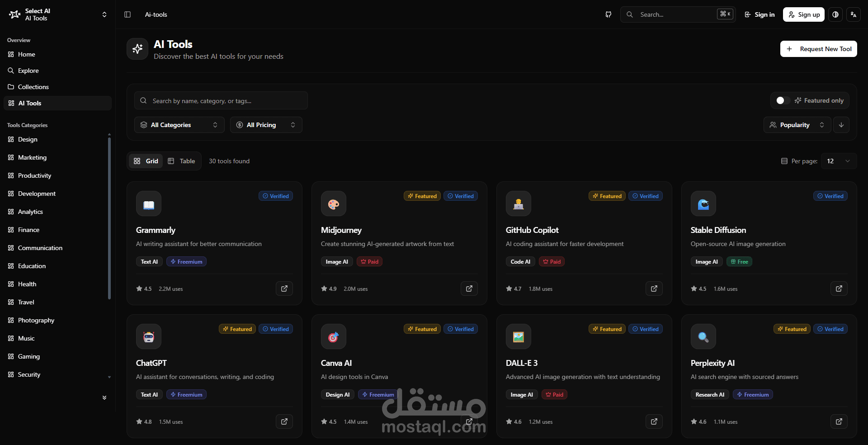This screenshot has width=868, height=445.
Task: Toggle the Featured only switch
Action: pyautogui.click(x=783, y=100)
